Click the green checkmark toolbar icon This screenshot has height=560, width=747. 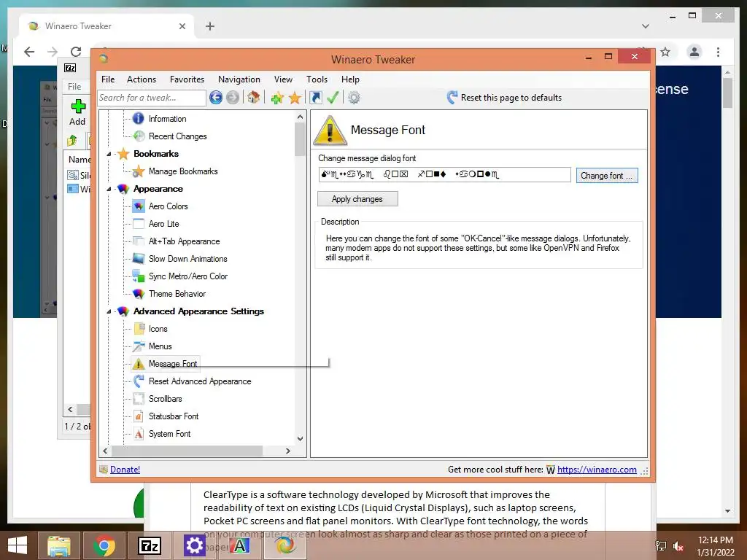tap(333, 98)
